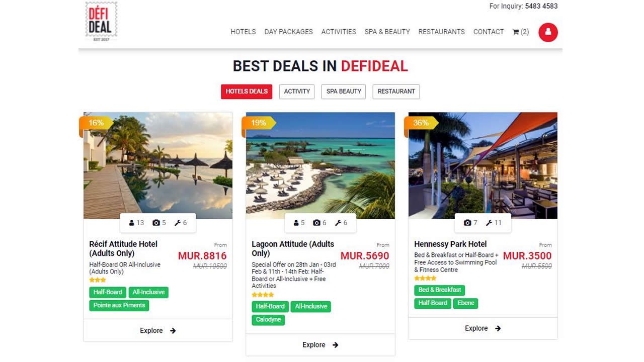Click the person icon on Récif Attitude card
This screenshot has width=644, height=362.
tap(132, 223)
